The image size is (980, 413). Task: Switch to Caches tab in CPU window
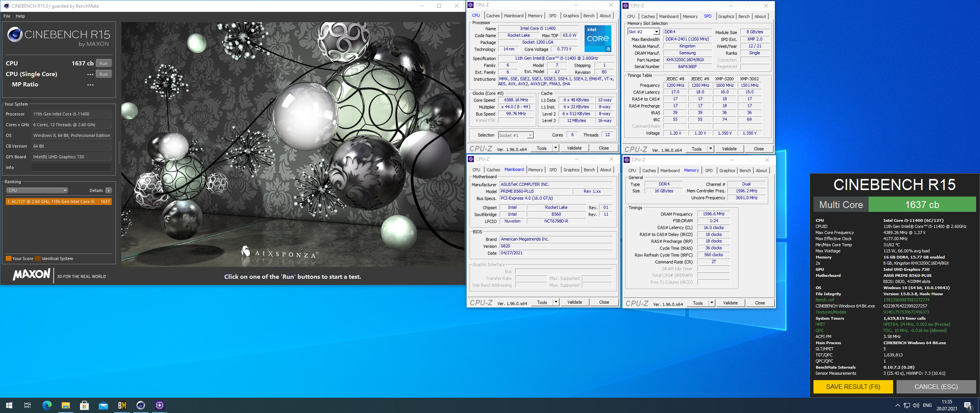click(493, 16)
